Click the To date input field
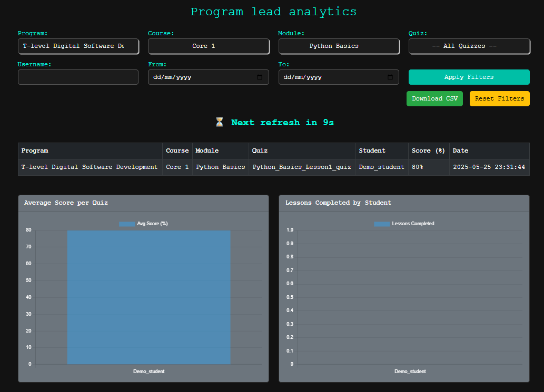The image size is (544, 392). tap(331, 77)
